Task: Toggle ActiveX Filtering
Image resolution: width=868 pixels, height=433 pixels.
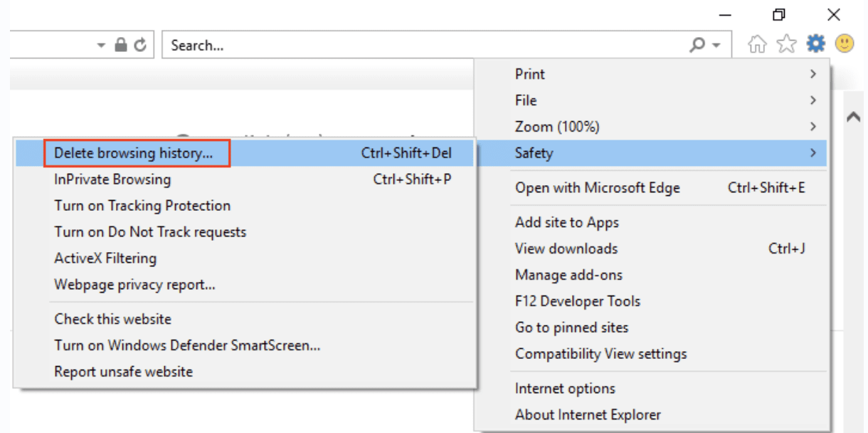Action: [x=105, y=259]
